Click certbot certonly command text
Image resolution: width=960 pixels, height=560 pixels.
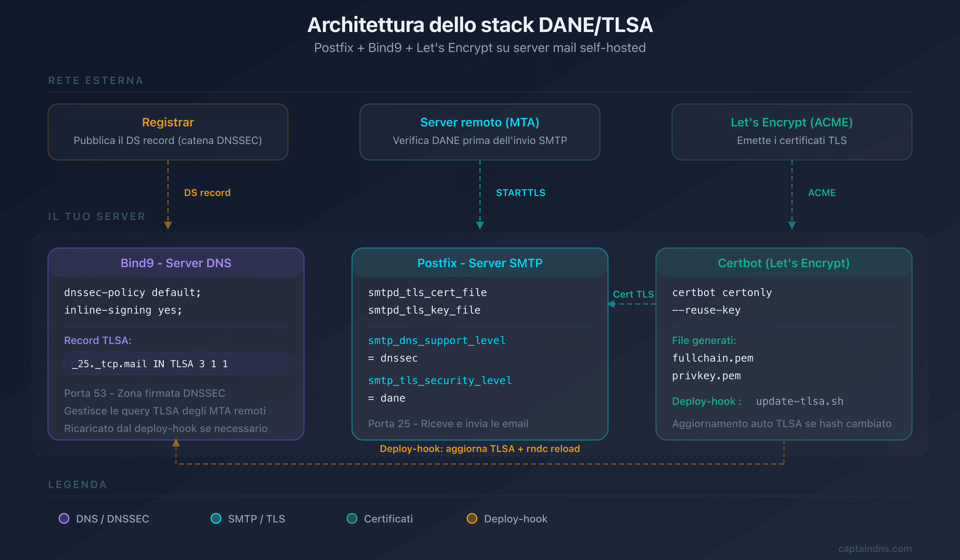click(x=722, y=292)
